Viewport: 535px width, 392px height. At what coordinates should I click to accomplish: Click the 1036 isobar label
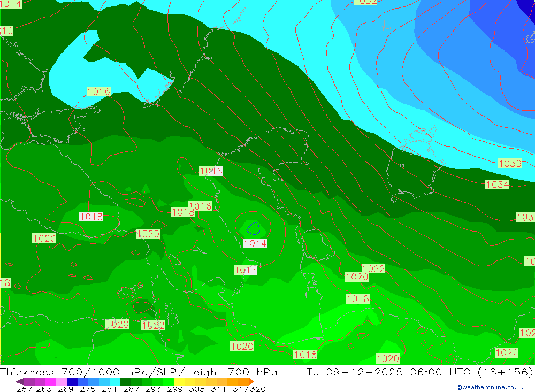[x=510, y=164]
